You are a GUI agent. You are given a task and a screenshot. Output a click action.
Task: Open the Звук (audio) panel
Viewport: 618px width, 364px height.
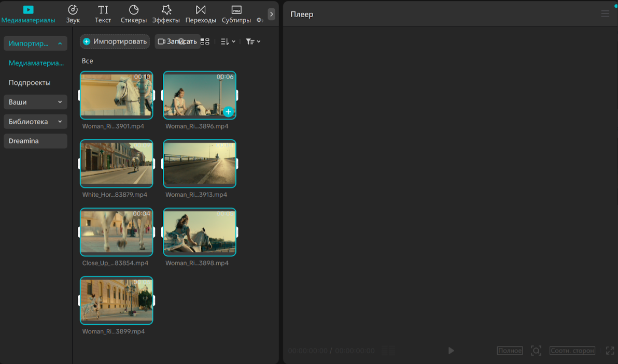[73, 14]
